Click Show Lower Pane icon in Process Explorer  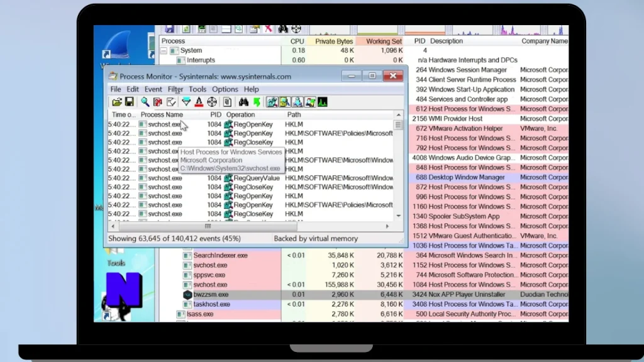point(226,29)
